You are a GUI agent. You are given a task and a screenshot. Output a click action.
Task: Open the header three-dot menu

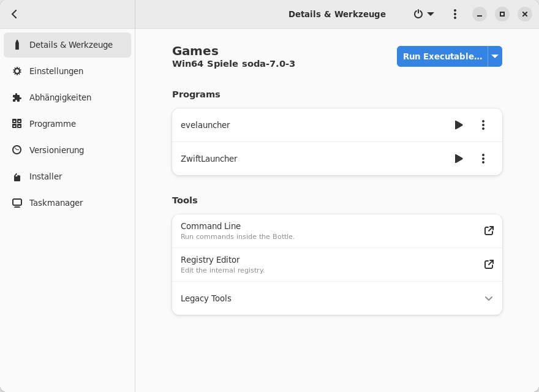pos(454,14)
